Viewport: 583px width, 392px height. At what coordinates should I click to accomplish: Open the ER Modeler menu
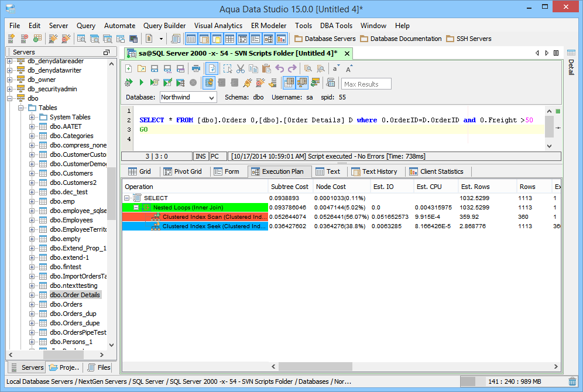tap(269, 26)
